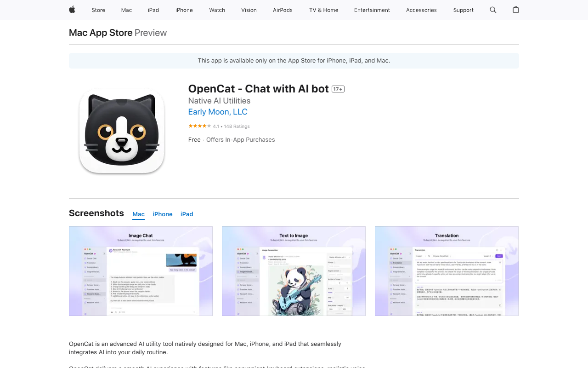Select the Mac screenshots tab
The height and width of the screenshot is (368, 588).
click(x=138, y=214)
